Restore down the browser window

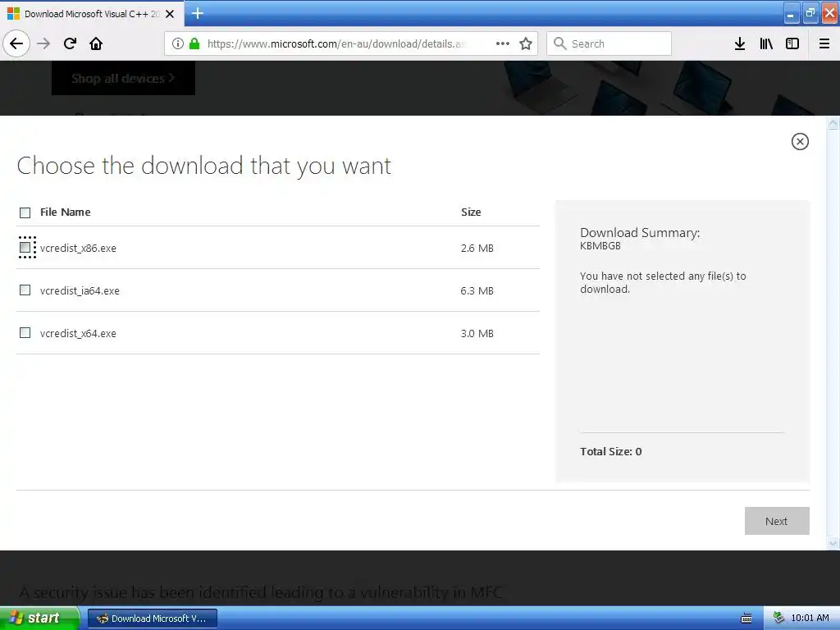click(810, 14)
